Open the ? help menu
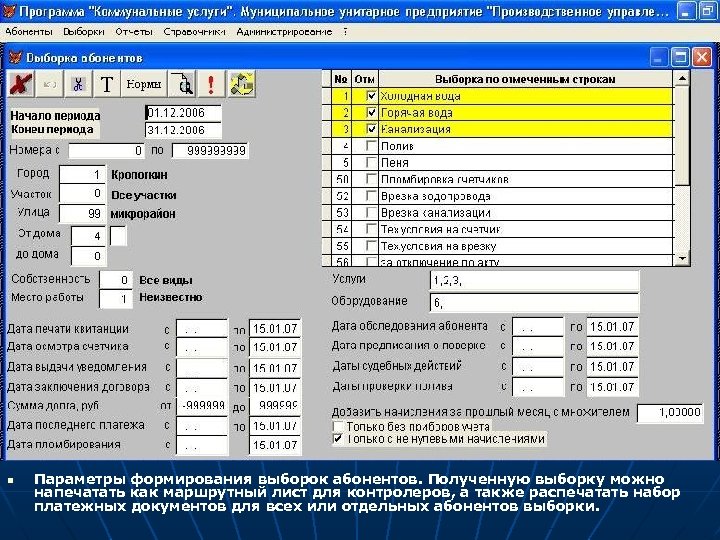 (345, 32)
